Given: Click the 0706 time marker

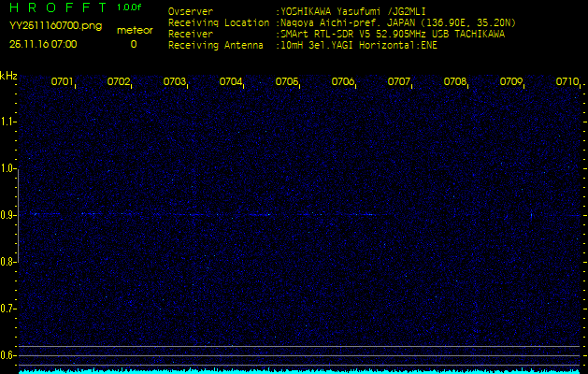Looking at the screenshot, I should (x=342, y=81).
